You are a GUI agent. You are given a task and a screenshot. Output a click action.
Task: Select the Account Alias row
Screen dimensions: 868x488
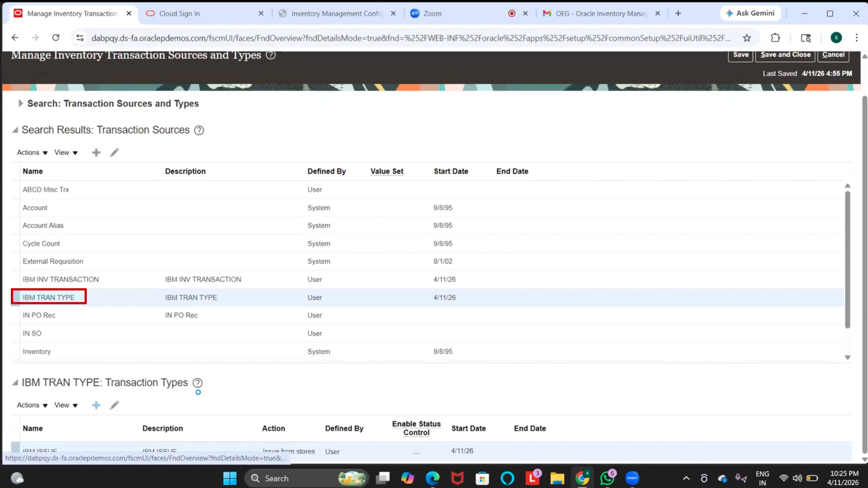(x=427, y=225)
